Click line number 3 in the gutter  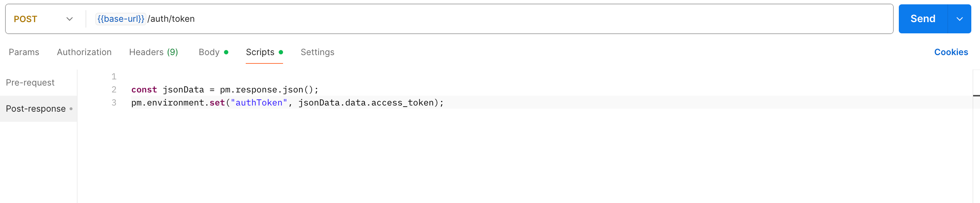114,103
